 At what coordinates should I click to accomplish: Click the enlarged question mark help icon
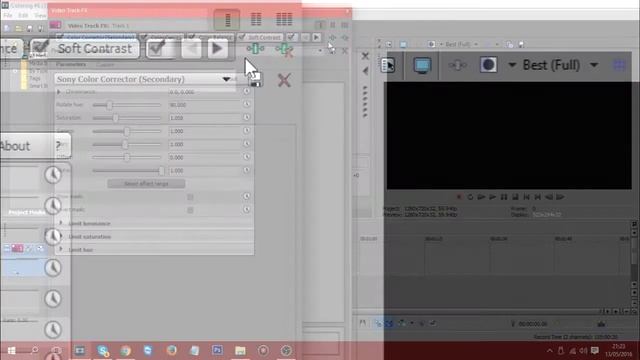59,146
